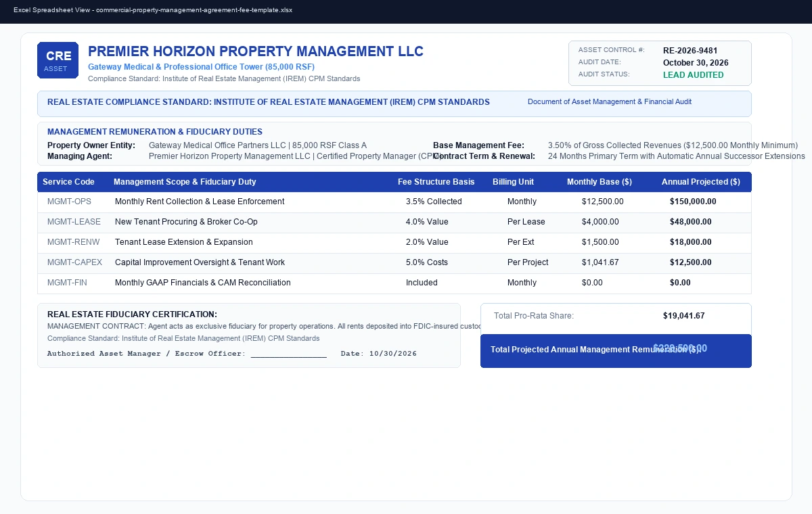This screenshot has width=812, height=514.
Task: Click the MGMT-CAPEX annual projected $12,500.00 cell
Action: pyautogui.click(x=691, y=262)
